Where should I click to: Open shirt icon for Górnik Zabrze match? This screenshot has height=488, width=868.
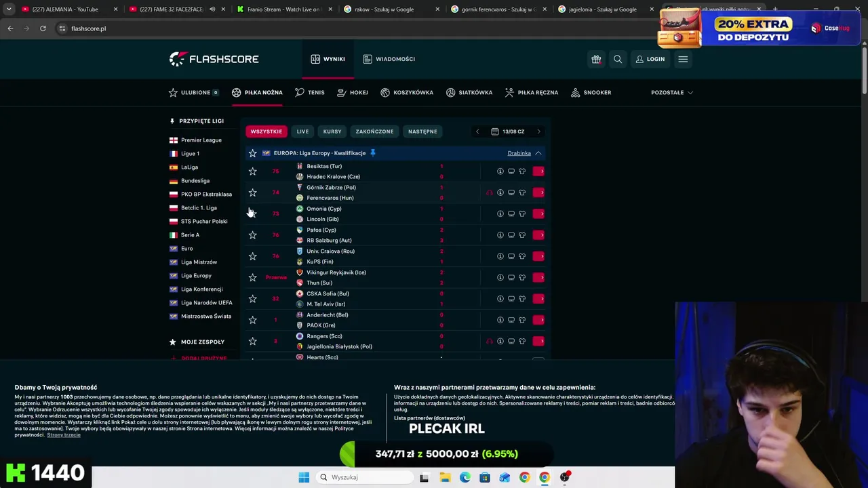click(x=522, y=192)
